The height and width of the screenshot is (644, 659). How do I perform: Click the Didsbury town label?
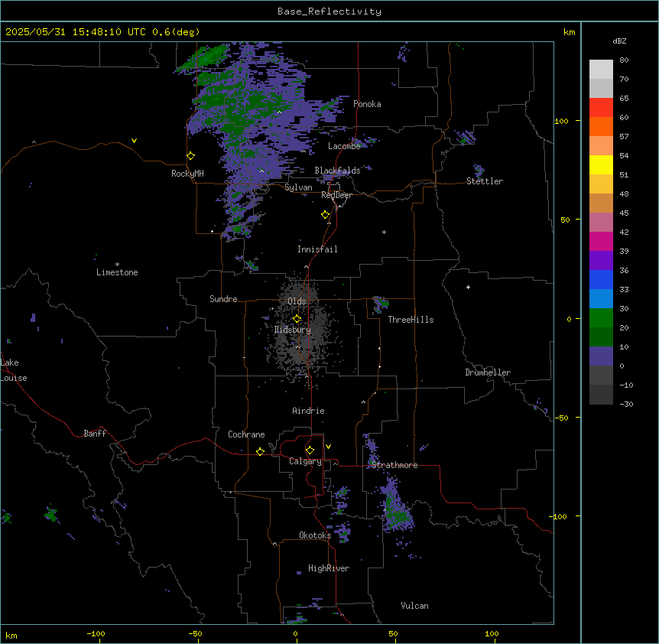click(x=293, y=330)
